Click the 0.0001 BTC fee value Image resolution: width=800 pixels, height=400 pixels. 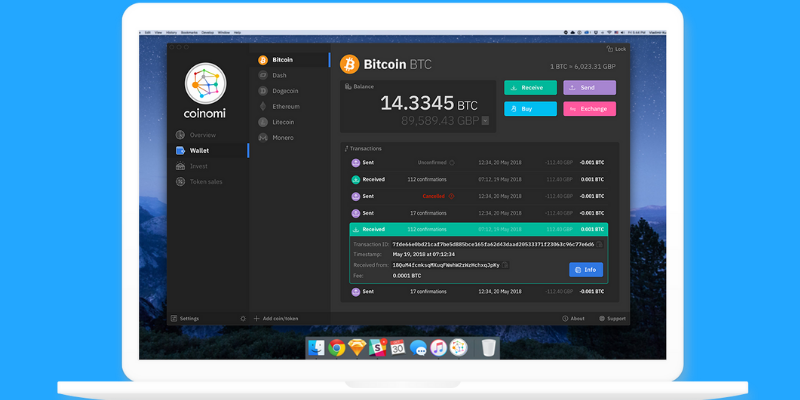point(407,276)
